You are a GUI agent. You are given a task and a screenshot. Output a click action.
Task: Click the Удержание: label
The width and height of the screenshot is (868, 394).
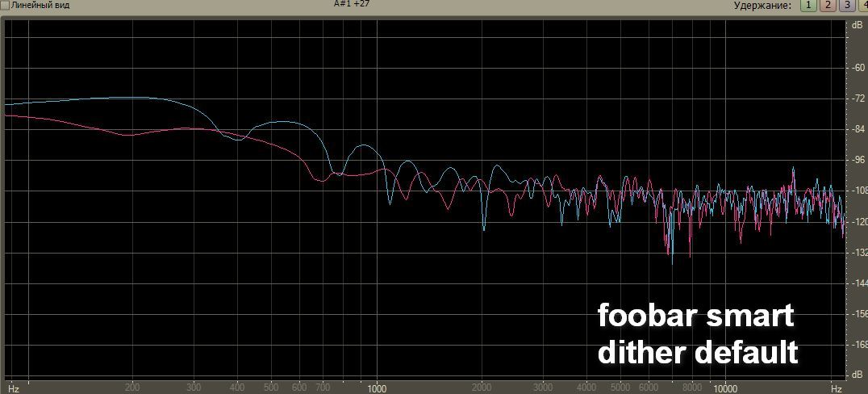click(764, 6)
